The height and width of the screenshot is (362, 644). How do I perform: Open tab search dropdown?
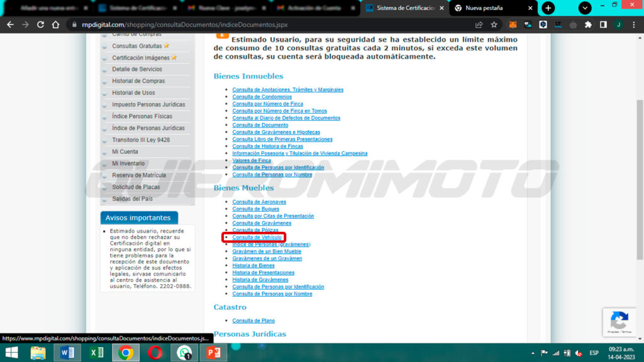click(585, 8)
